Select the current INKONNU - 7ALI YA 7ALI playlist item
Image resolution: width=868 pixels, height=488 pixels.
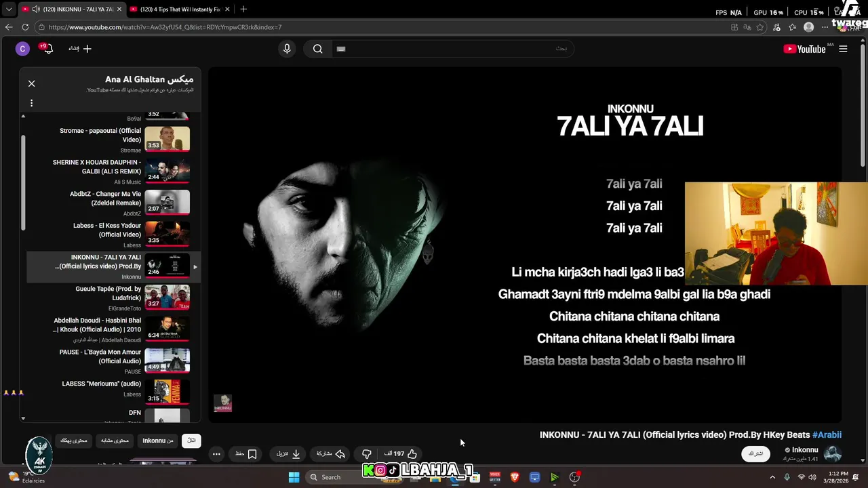coord(114,266)
